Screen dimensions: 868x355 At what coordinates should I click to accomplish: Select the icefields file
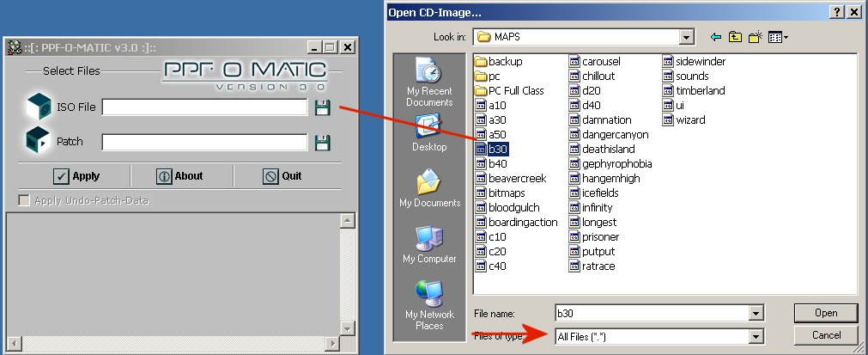point(594,193)
